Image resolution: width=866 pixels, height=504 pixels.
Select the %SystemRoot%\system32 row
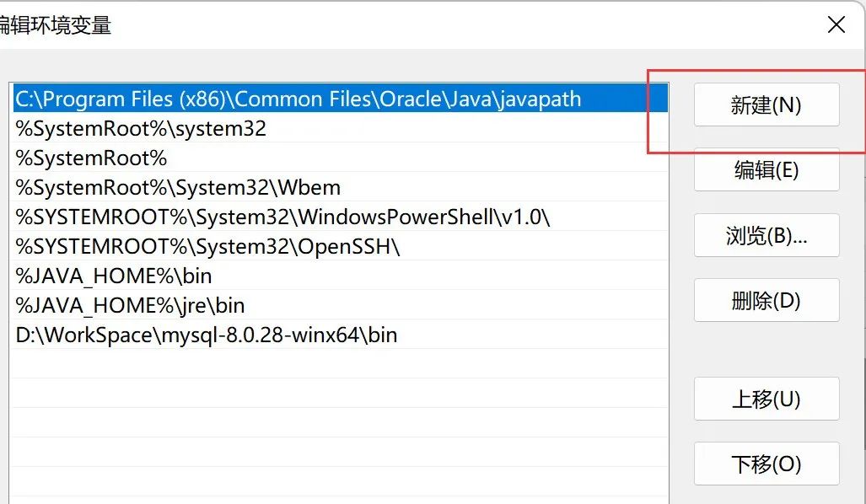coord(340,129)
